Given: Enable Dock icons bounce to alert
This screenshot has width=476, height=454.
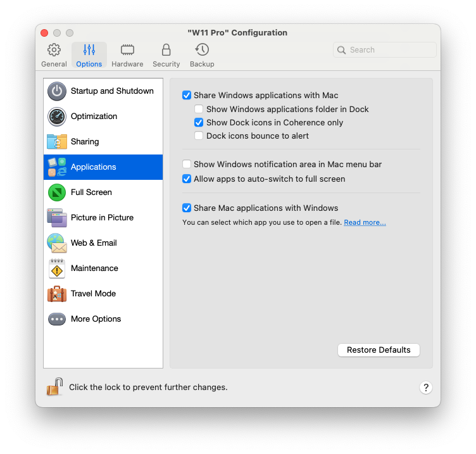Looking at the screenshot, I should (199, 136).
